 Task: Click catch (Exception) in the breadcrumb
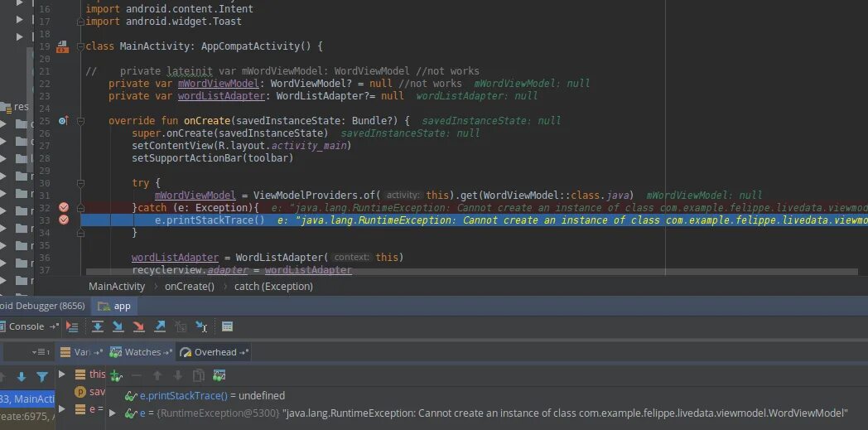pos(273,287)
